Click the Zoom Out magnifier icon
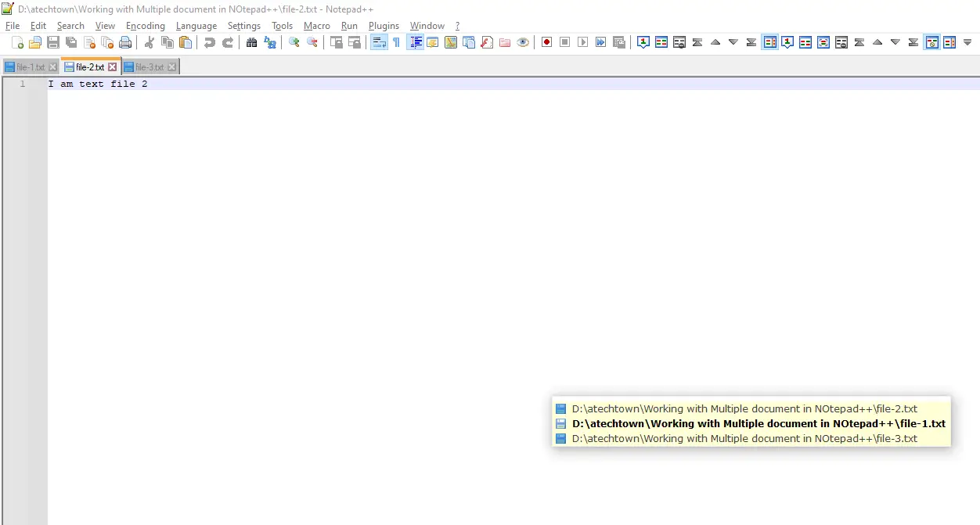Screen dimensions: 980x525 (x=312, y=42)
